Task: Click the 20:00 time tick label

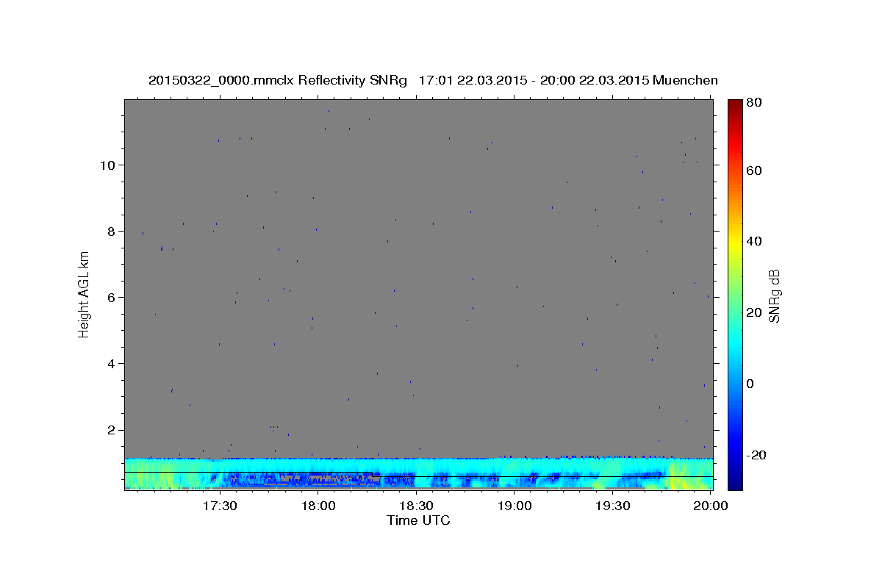Action: coord(711,506)
